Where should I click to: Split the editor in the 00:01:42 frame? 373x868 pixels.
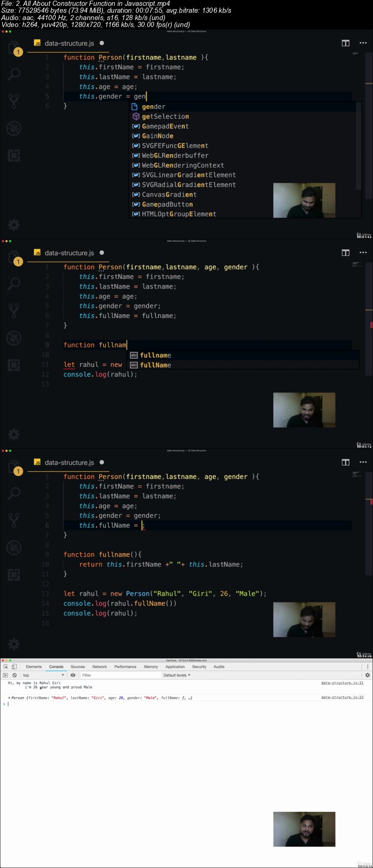pyautogui.click(x=346, y=43)
